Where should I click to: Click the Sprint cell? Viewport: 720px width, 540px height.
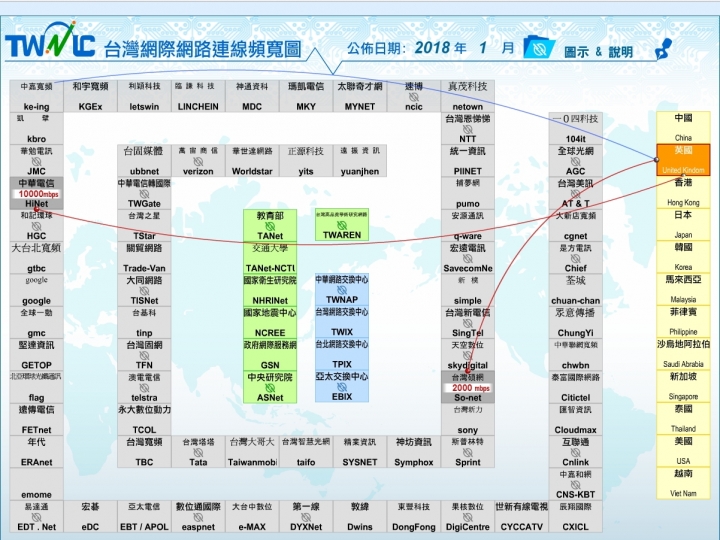(x=467, y=452)
